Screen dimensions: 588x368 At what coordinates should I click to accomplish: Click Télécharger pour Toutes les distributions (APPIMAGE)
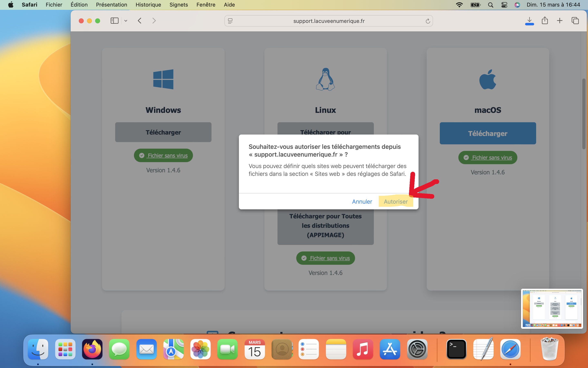(325, 226)
